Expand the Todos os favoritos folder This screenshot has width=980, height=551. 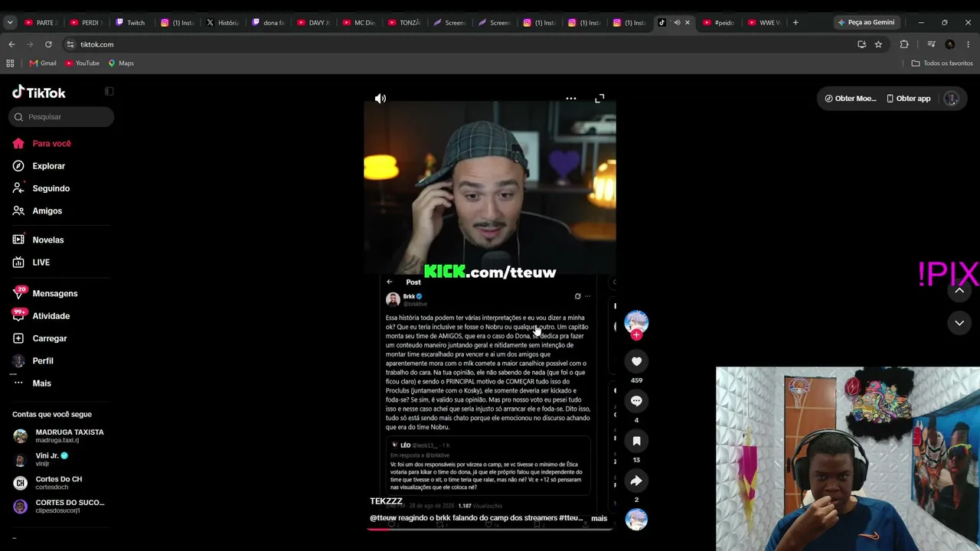[942, 64]
